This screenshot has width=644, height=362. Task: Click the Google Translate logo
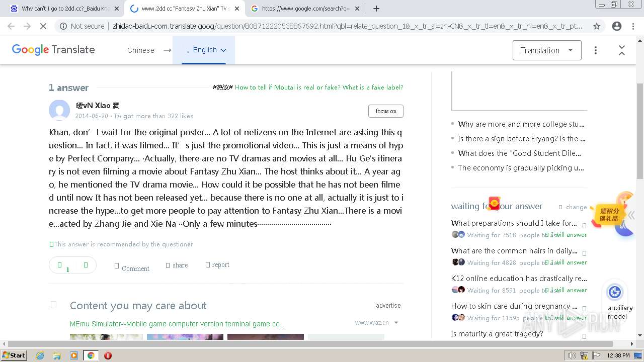point(53,50)
